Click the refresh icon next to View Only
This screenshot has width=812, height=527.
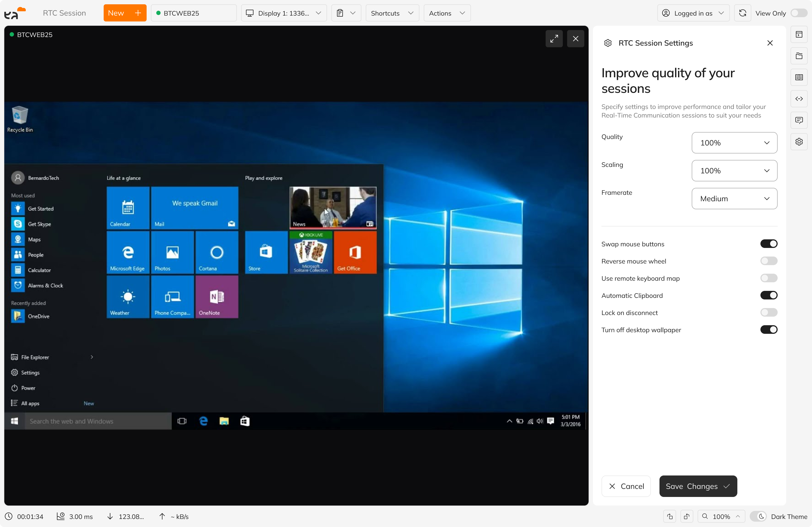(x=742, y=13)
